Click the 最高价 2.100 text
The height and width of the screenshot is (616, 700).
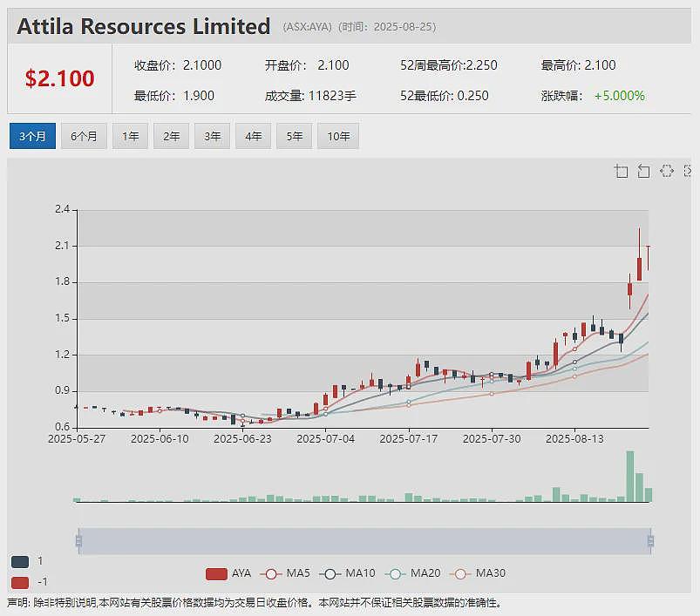[x=578, y=65]
